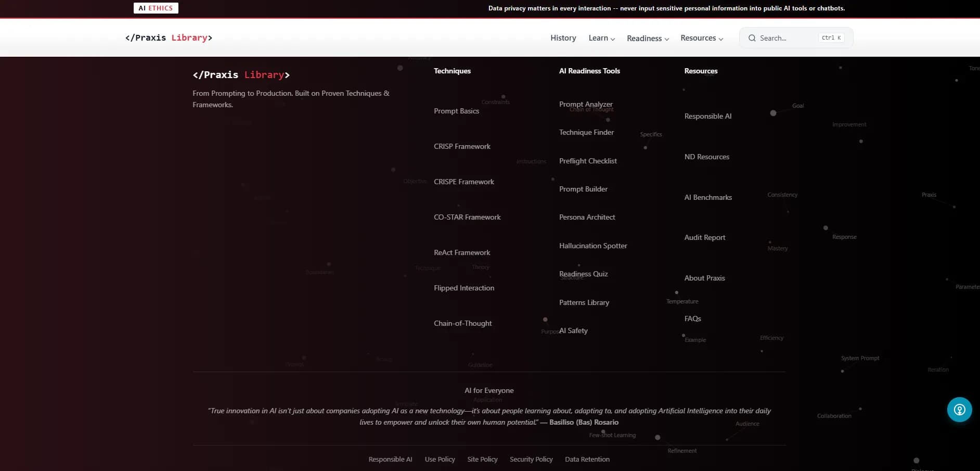
Task: Open the Prompt Basics link
Action: pyautogui.click(x=456, y=111)
